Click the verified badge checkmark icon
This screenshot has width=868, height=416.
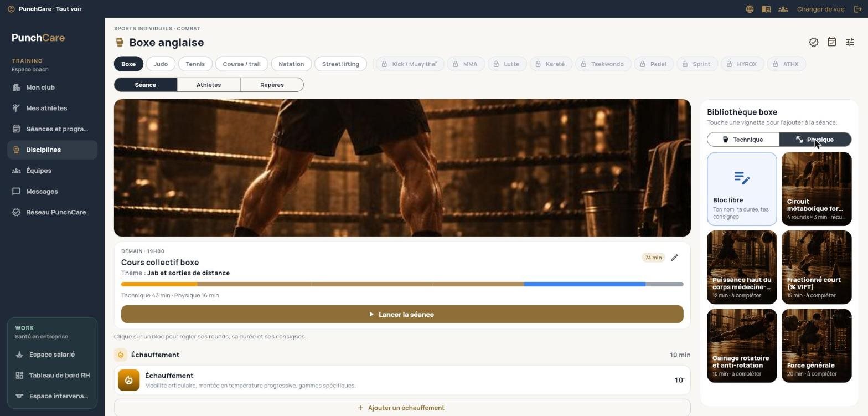(814, 42)
